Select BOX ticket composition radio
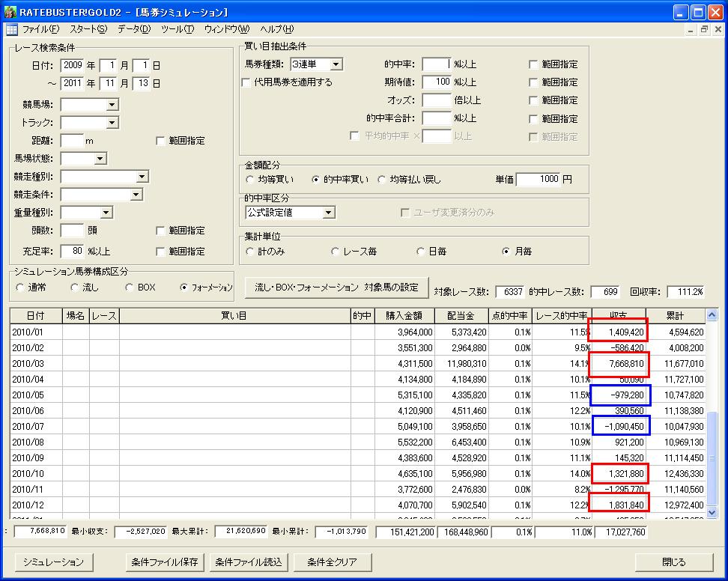 point(130,288)
